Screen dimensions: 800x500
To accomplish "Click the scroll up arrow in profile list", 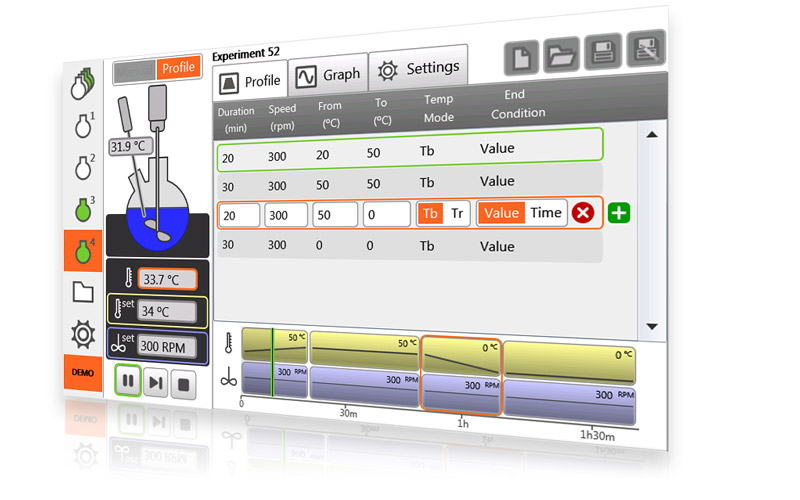I will (652, 135).
